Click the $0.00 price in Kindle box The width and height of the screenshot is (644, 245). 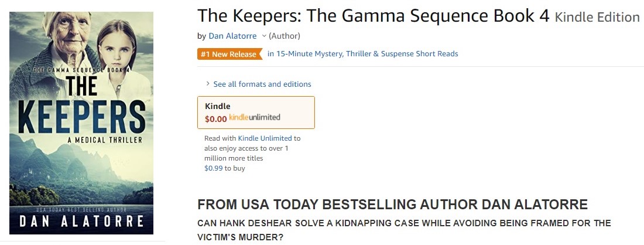point(215,118)
